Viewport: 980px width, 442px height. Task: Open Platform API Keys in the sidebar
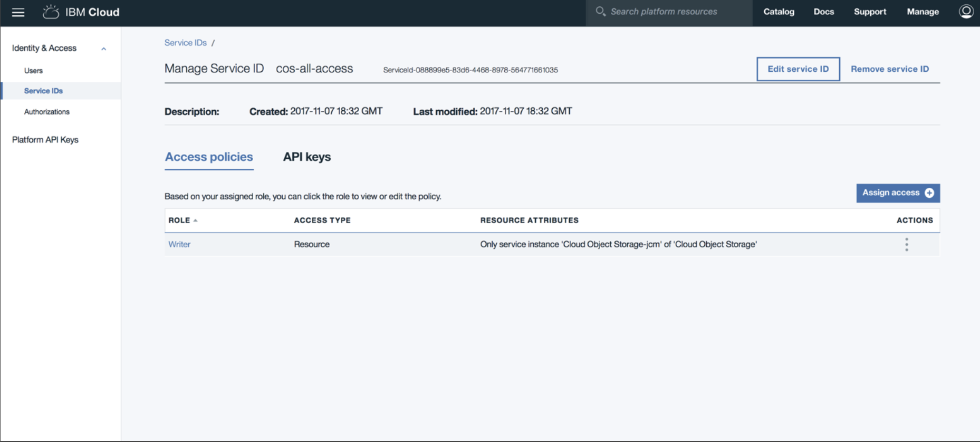45,140
